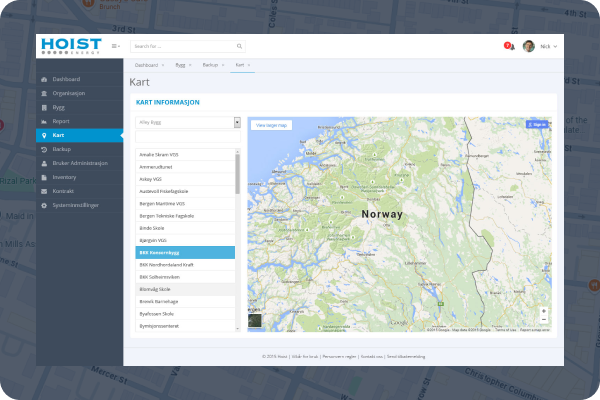This screenshot has height=400, width=600.
Task: Open the hamburger menu toggle dropdown
Action: pyautogui.click(x=116, y=46)
